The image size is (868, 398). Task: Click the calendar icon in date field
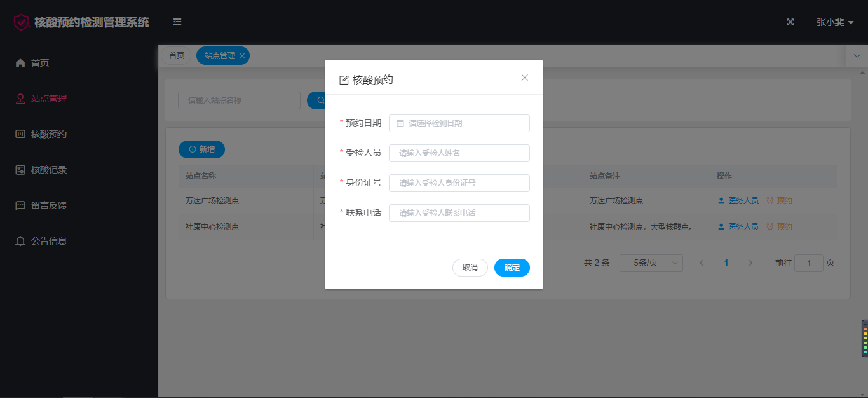(400, 123)
